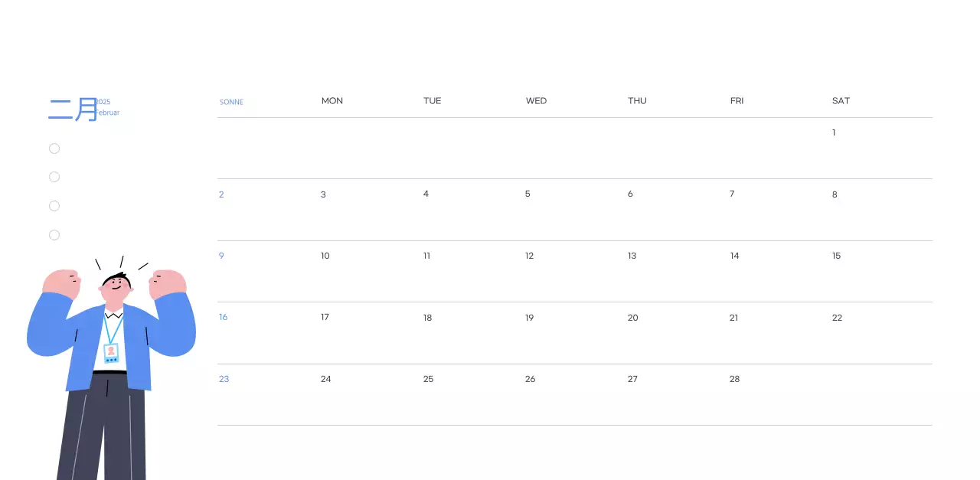This screenshot has height=480, width=980.
Task: Tick the second empty circle in the list
Action: [x=54, y=177]
